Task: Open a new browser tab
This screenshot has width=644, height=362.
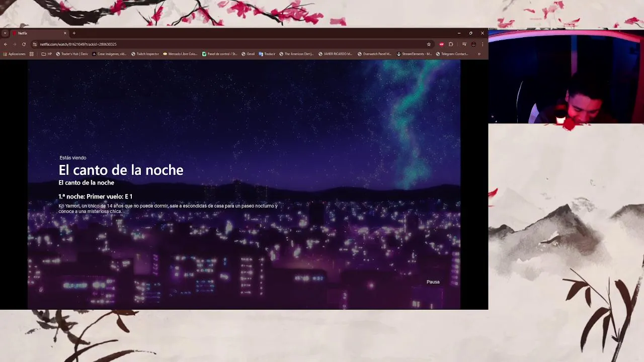Action: pyautogui.click(x=74, y=33)
